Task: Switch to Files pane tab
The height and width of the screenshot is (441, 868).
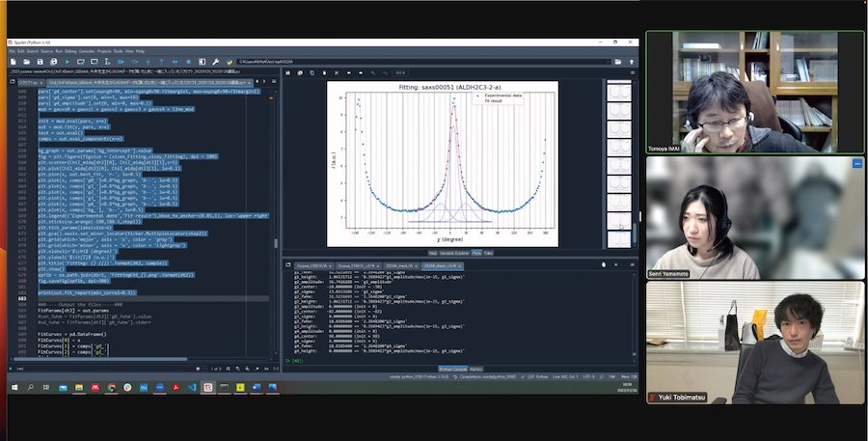Action: [489, 253]
